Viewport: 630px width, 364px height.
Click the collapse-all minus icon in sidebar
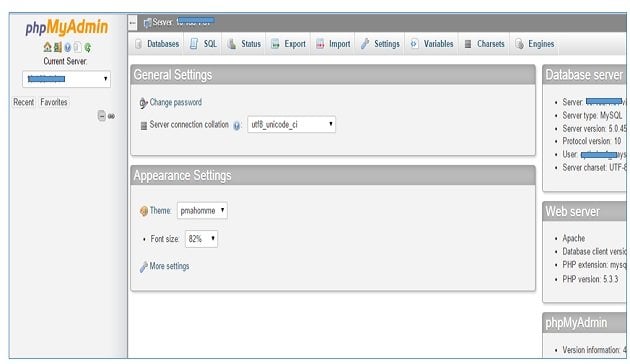(102, 116)
